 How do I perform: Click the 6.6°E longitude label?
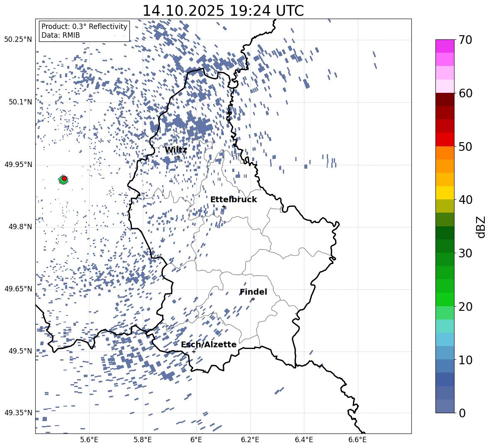[x=357, y=440]
